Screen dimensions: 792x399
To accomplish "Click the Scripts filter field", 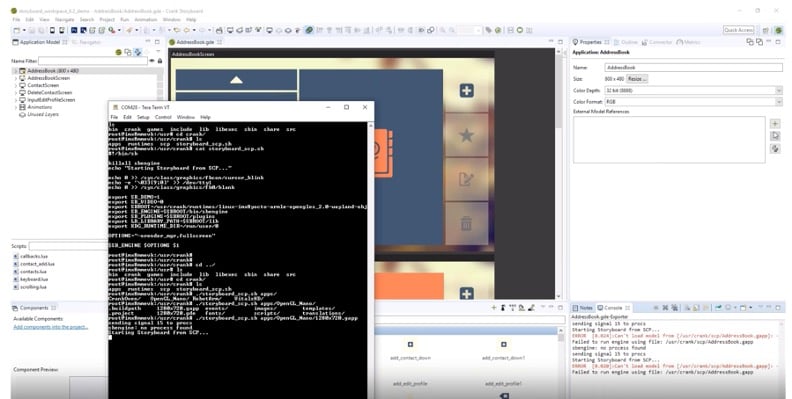I will point(68,246).
